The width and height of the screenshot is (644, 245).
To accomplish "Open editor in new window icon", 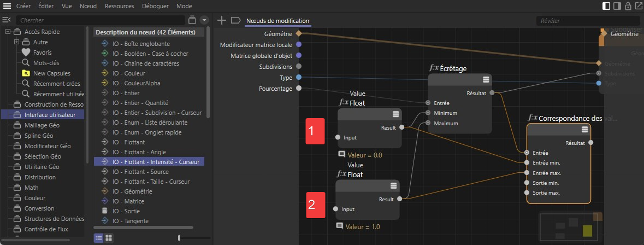I will click(639, 6).
